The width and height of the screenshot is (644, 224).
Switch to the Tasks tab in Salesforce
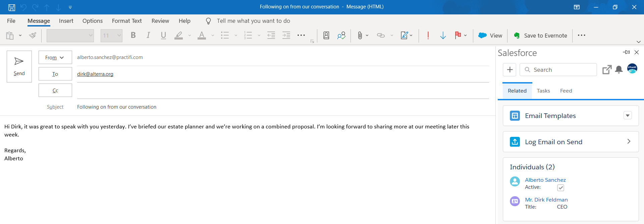tap(543, 91)
